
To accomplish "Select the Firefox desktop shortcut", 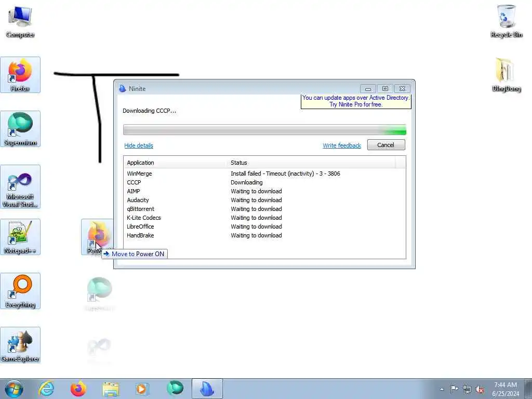I will click(20, 75).
